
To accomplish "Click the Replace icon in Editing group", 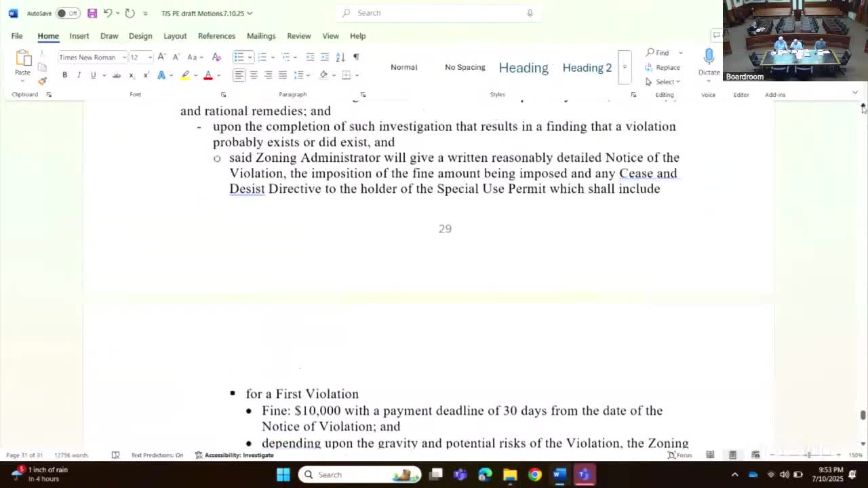I will (649, 67).
